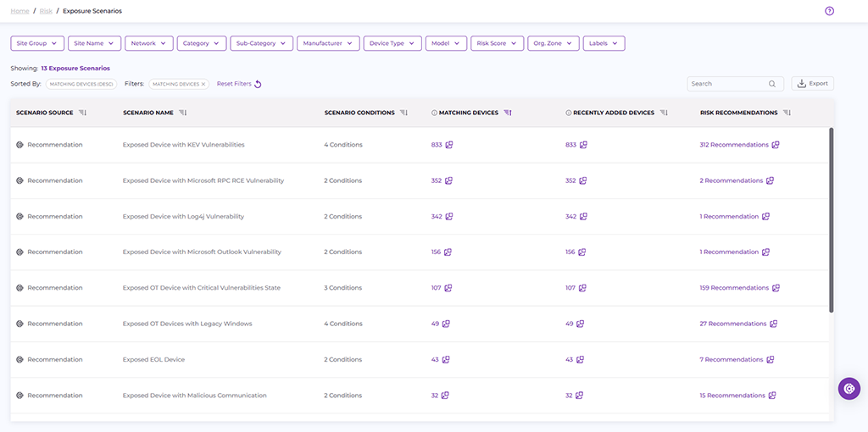This screenshot has height=432, width=868.
Task: Click '13 Exposure Scenarios' count text
Action: [x=75, y=69]
